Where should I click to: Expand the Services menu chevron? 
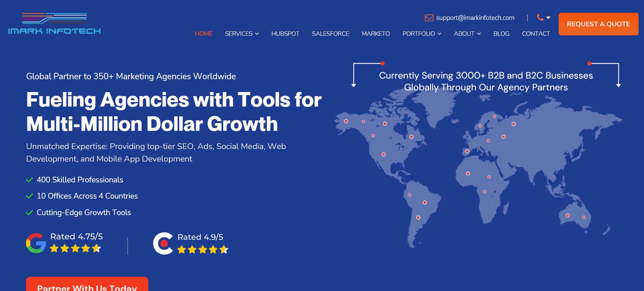click(257, 34)
